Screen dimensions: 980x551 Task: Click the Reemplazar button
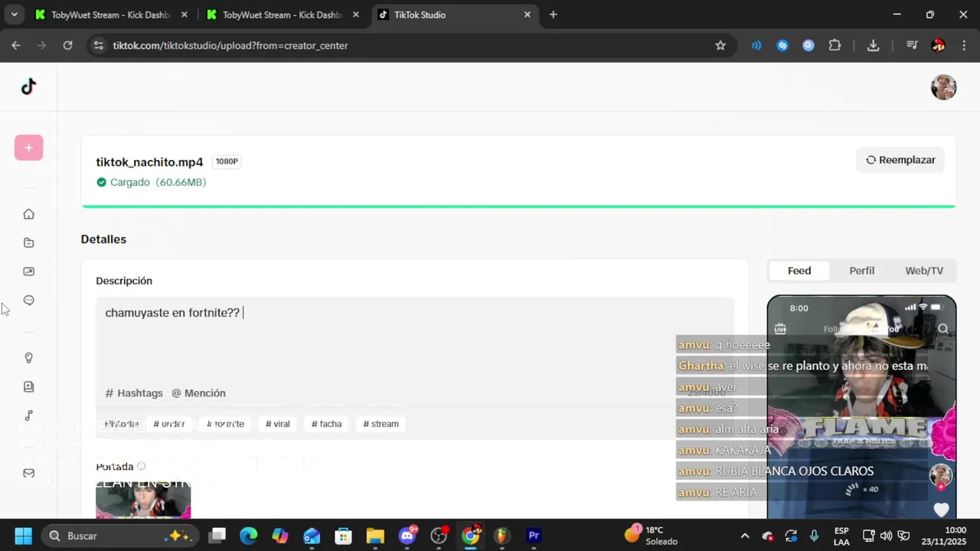tap(900, 160)
